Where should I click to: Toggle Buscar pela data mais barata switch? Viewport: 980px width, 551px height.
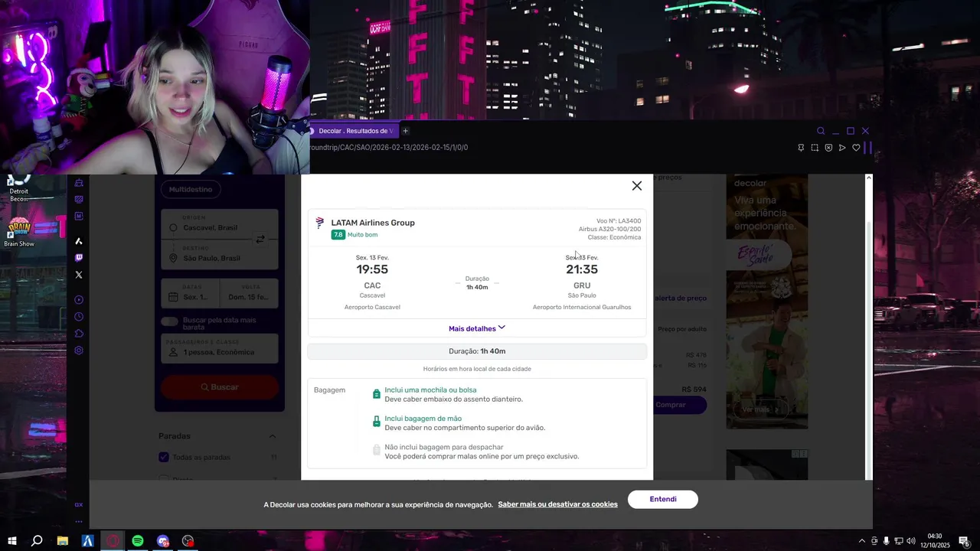coord(169,321)
